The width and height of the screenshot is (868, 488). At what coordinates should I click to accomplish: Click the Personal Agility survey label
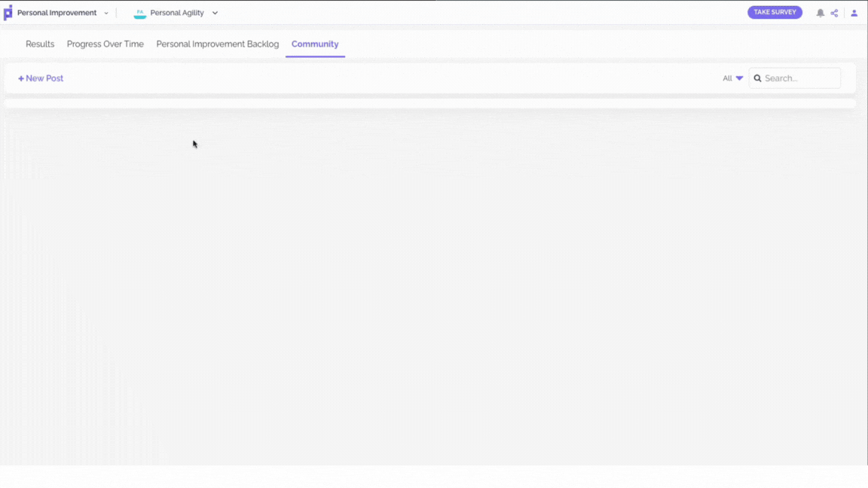tap(177, 13)
